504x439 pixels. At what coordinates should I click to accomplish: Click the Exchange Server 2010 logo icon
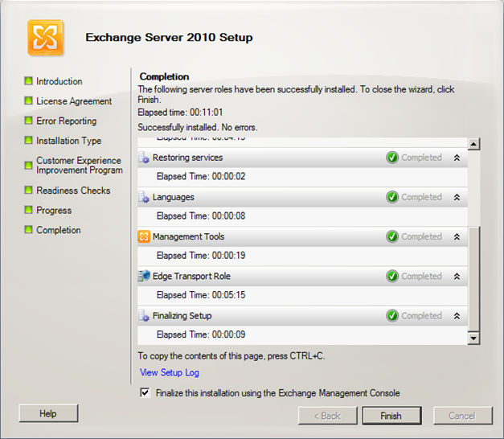click(45, 38)
